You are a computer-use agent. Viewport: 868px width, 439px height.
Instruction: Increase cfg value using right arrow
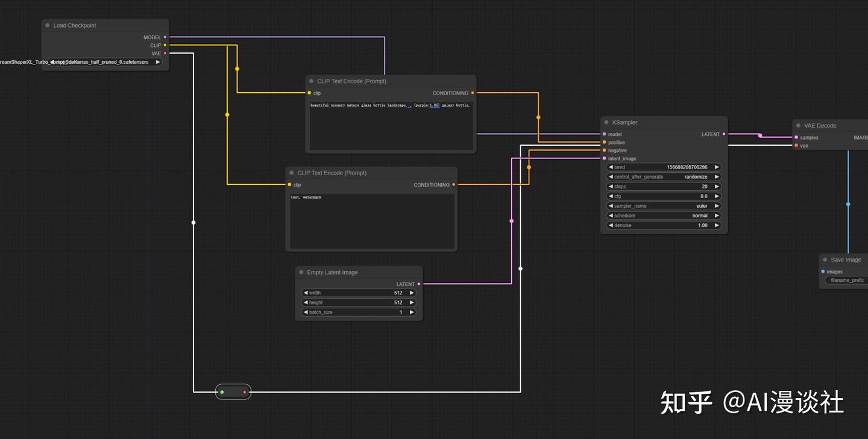click(717, 196)
